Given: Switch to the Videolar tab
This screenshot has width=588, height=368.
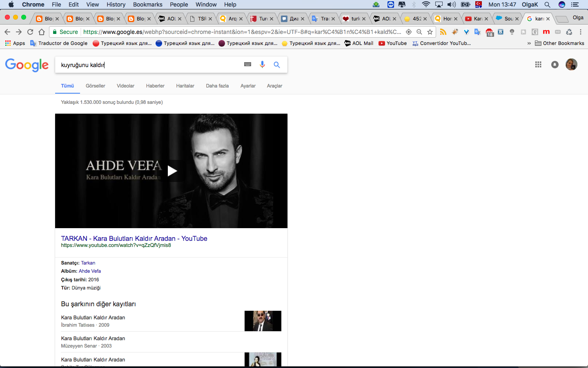Looking at the screenshot, I should coord(125,86).
